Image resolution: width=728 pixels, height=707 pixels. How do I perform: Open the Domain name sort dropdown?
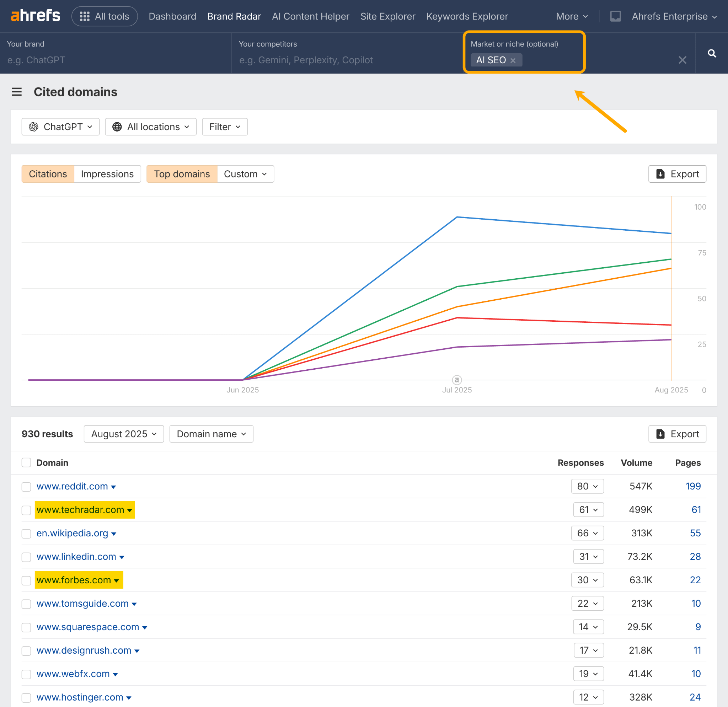point(211,434)
